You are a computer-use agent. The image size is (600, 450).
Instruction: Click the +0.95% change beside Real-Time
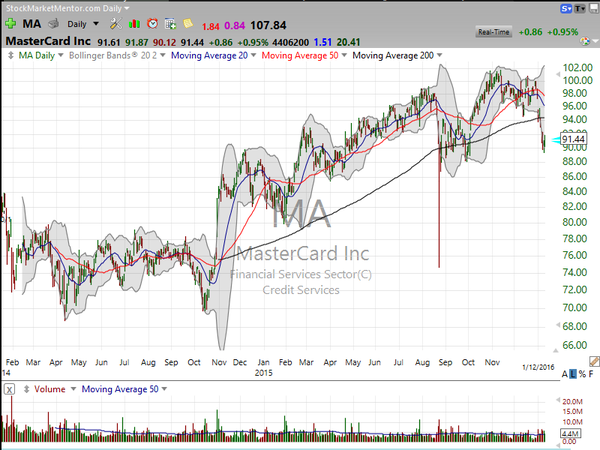562,32
